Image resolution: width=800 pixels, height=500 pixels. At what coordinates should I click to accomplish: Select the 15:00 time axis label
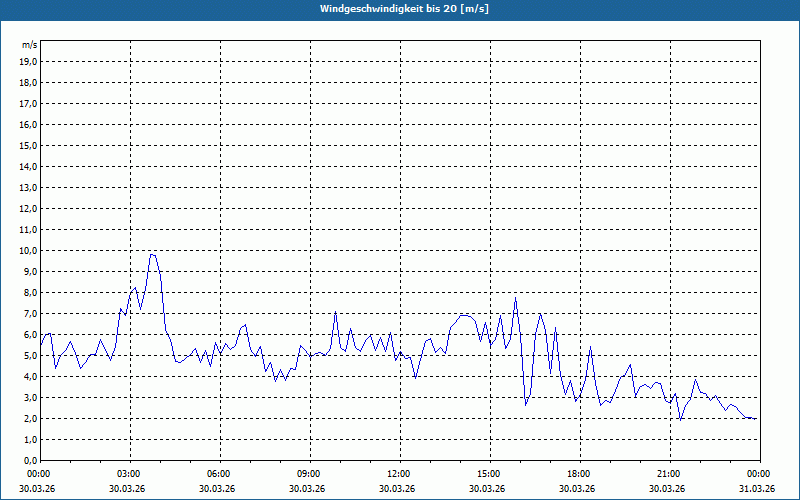(x=490, y=474)
